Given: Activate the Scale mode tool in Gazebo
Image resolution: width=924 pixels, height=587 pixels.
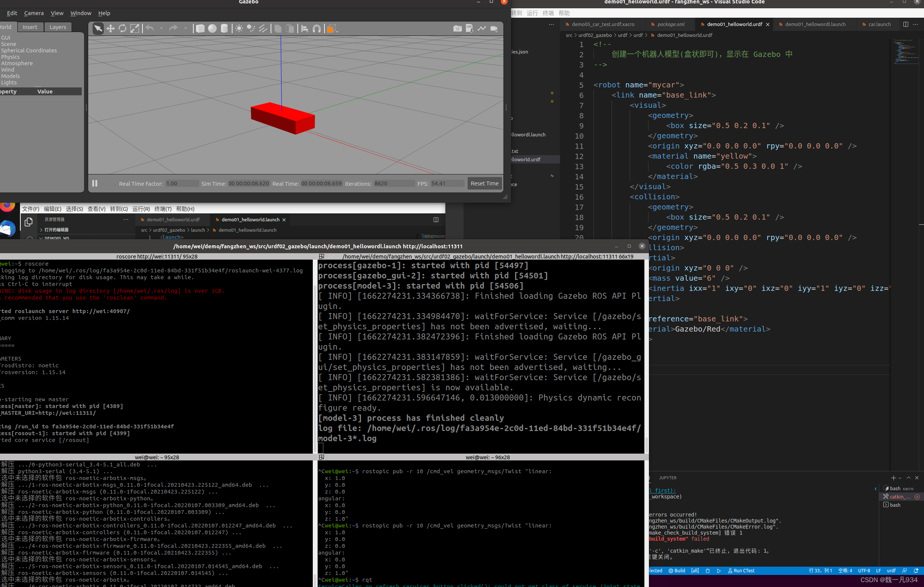Looking at the screenshot, I should [x=135, y=29].
